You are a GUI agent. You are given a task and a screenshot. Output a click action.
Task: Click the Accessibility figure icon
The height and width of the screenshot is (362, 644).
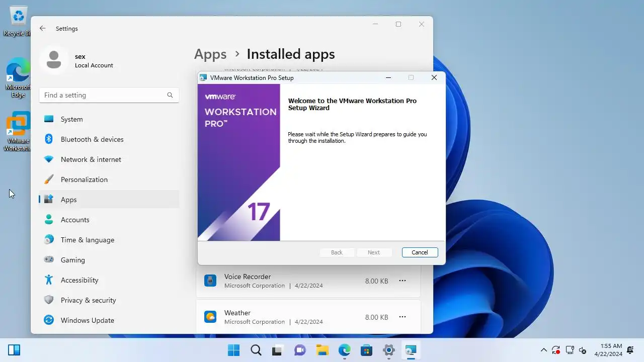pyautogui.click(x=49, y=280)
